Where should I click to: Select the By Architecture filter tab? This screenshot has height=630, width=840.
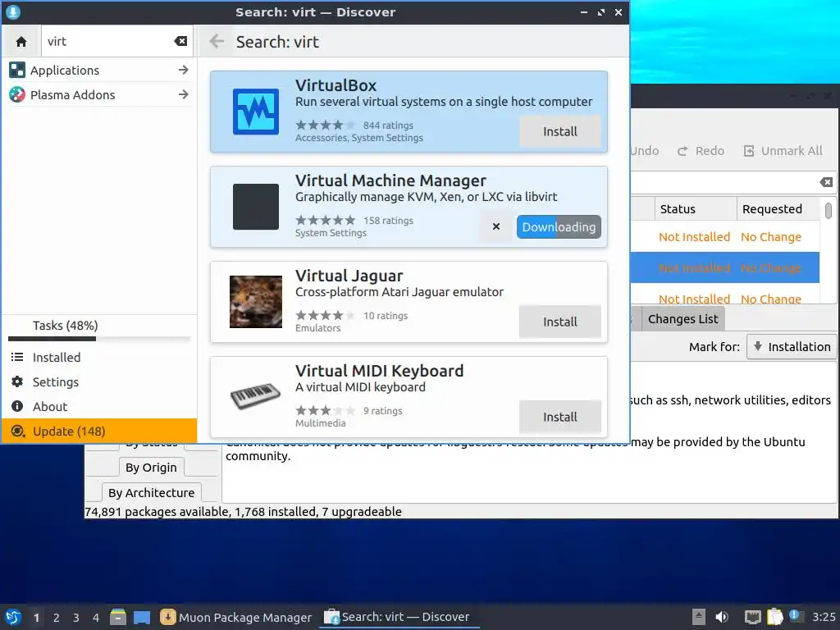click(151, 493)
